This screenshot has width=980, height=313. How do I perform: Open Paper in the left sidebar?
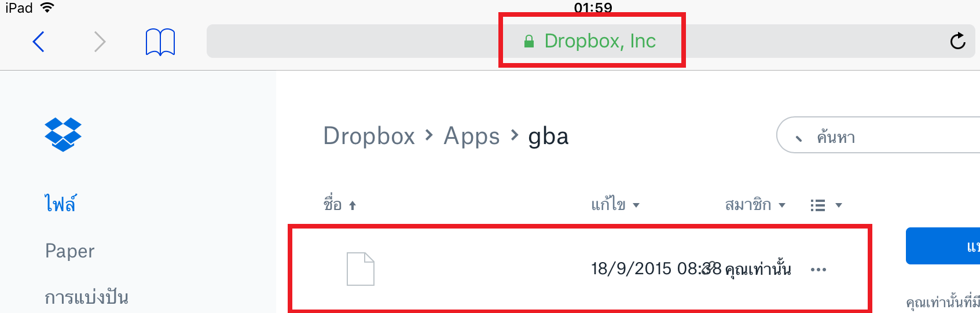pyautogui.click(x=70, y=251)
